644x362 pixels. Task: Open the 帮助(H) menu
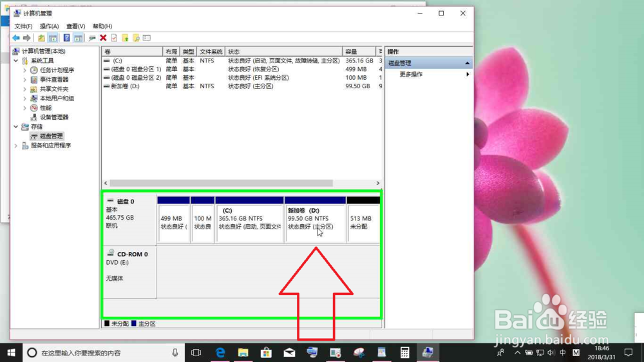tap(102, 26)
